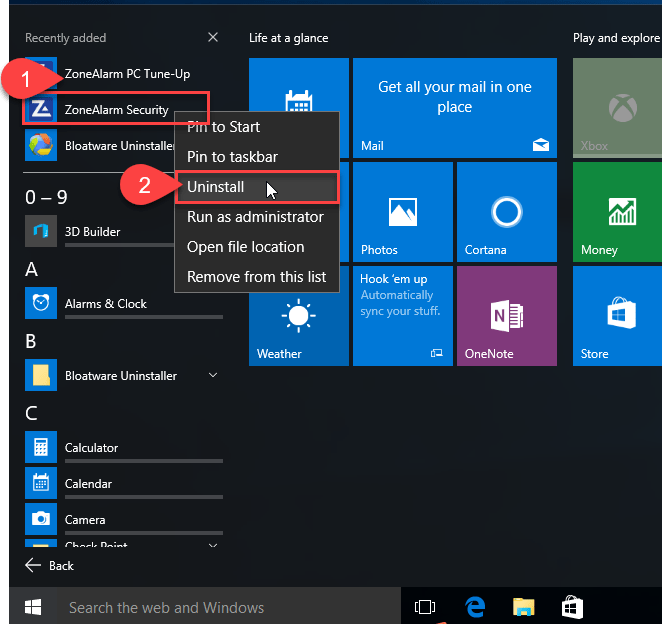Click the Life at a glance group title
Image resolution: width=662 pixels, height=624 pixels.
[288, 38]
